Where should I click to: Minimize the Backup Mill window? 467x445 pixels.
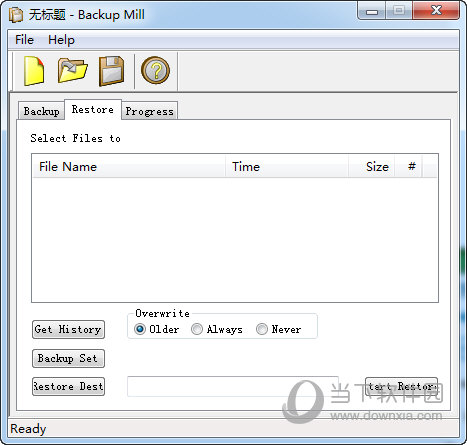(x=372, y=11)
